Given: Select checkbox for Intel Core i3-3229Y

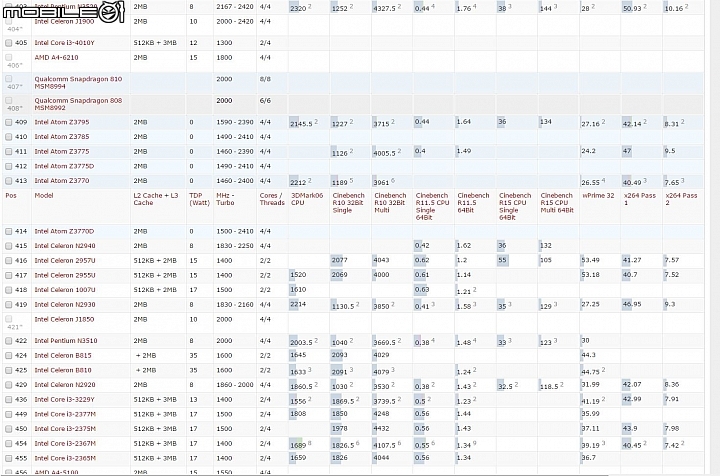Looking at the screenshot, I should 8,399.
